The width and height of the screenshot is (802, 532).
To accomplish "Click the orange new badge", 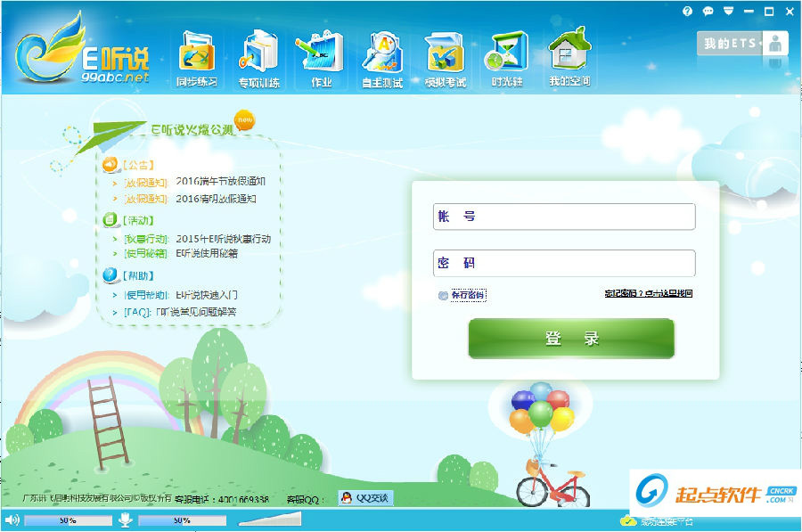I will point(244,119).
